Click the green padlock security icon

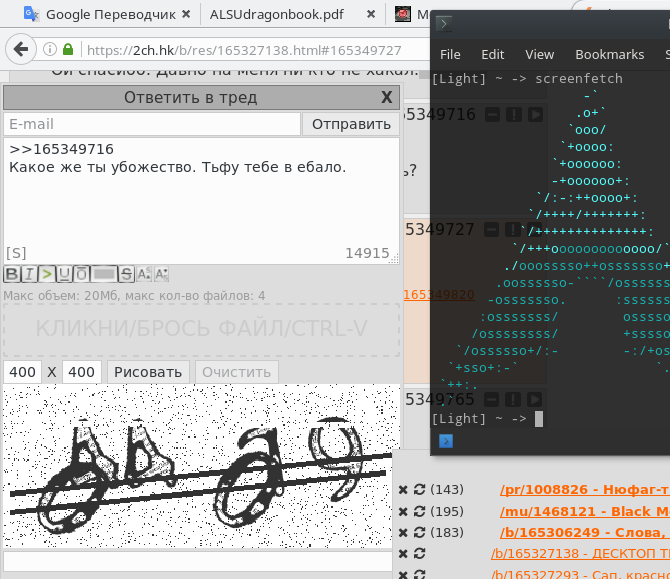point(68,50)
